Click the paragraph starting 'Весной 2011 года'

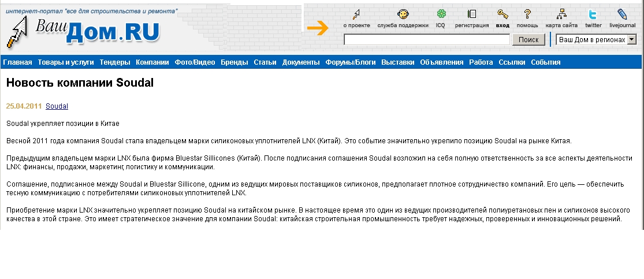point(289,141)
